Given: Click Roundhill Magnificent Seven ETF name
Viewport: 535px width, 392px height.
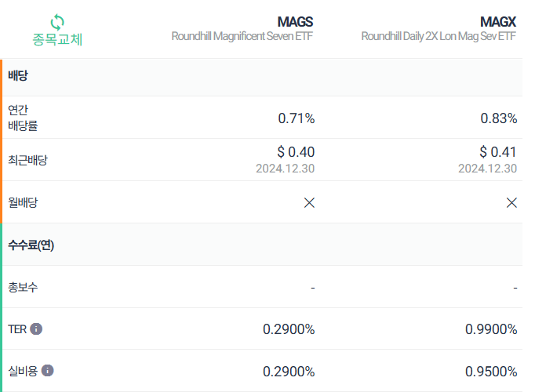Looking at the screenshot, I should [242, 36].
